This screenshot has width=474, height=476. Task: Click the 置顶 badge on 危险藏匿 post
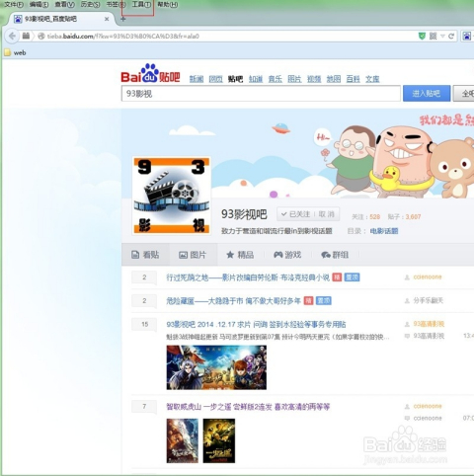pos(324,301)
